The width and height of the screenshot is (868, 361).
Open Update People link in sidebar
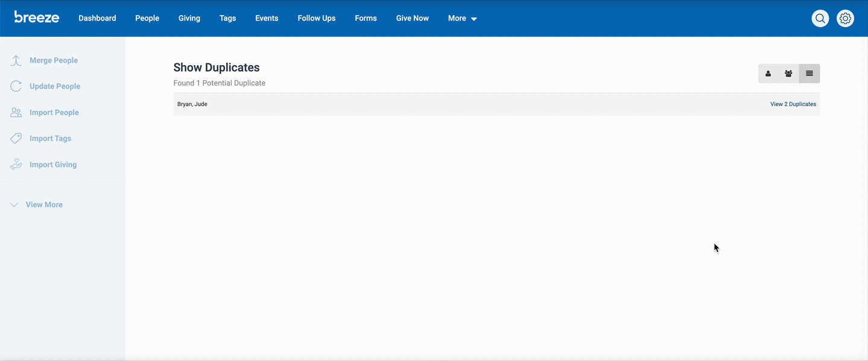[55, 86]
